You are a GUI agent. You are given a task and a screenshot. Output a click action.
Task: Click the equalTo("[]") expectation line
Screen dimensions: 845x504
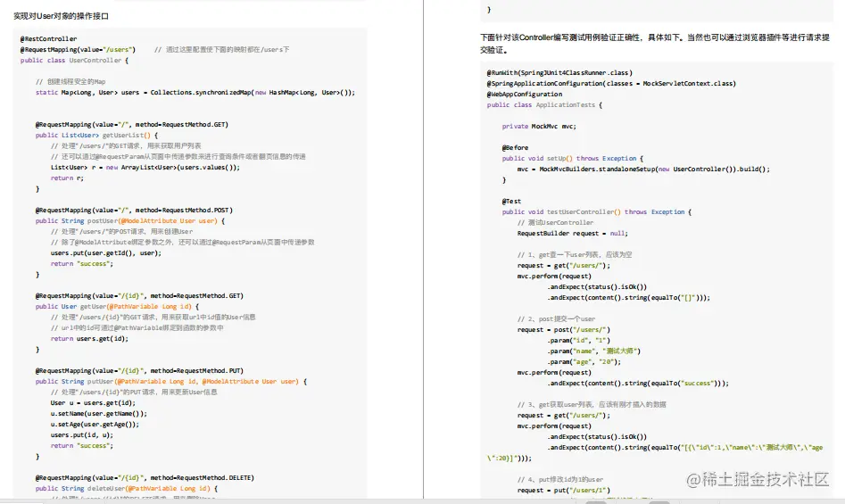coord(629,297)
